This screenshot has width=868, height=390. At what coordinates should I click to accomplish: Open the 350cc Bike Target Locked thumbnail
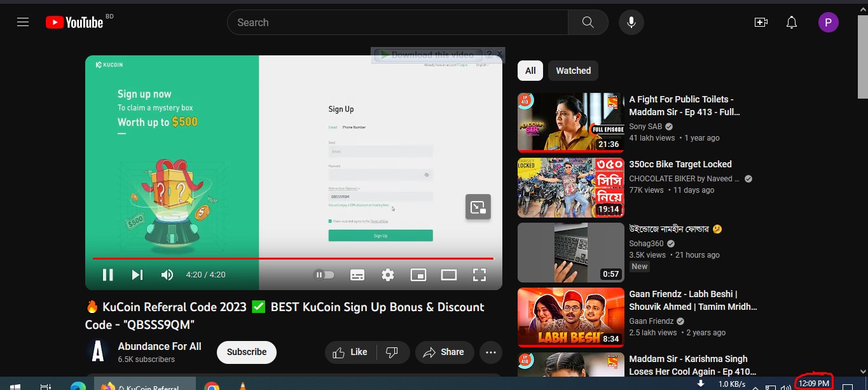[x=571, y=188]
